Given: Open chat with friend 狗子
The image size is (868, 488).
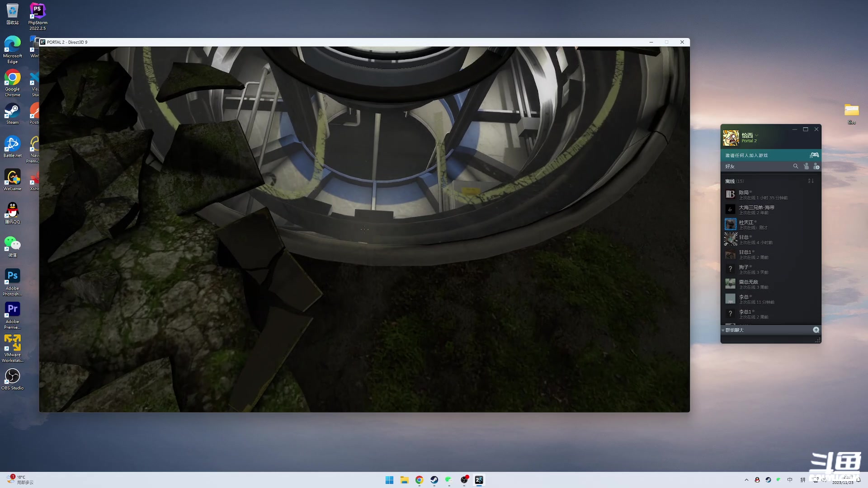Looking at the screenshot, I should pyautogui.click(x=771, y=269).
